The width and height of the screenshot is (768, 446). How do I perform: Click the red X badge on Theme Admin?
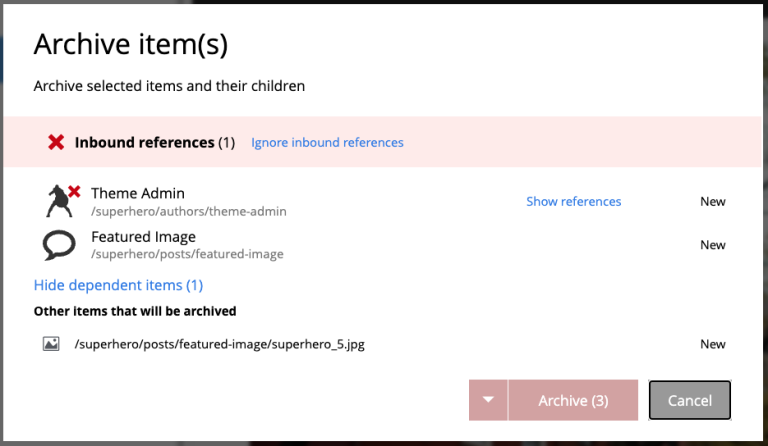pos(74,191)
